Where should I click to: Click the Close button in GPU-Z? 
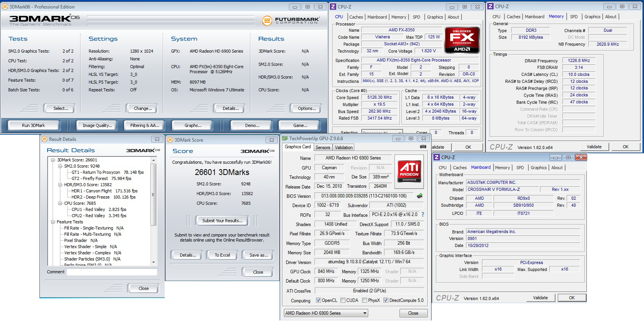tap(413, 313)
